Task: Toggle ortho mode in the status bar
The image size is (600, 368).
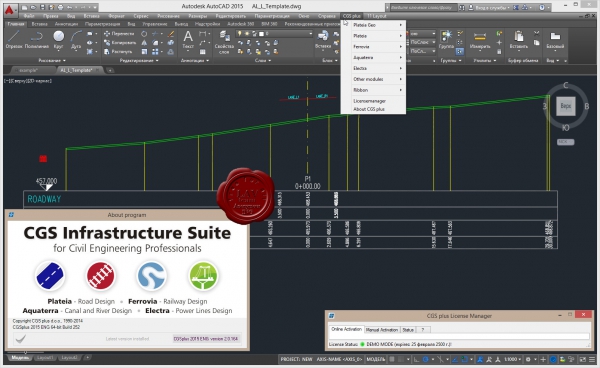Action: point(416,359)
